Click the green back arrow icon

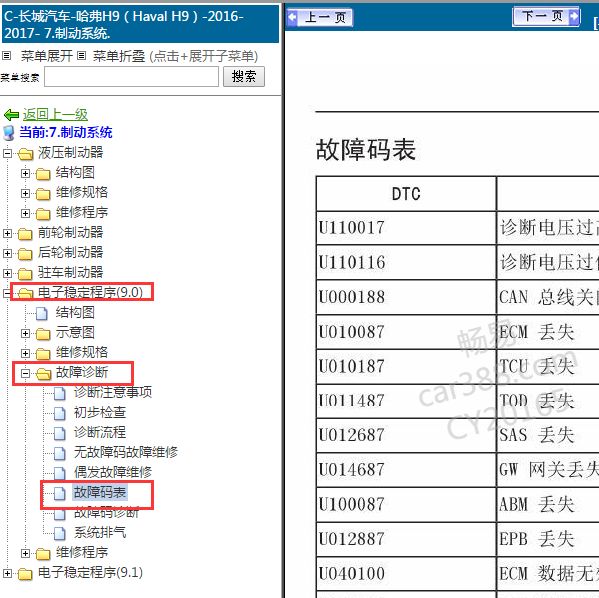(x=11, y=114)
